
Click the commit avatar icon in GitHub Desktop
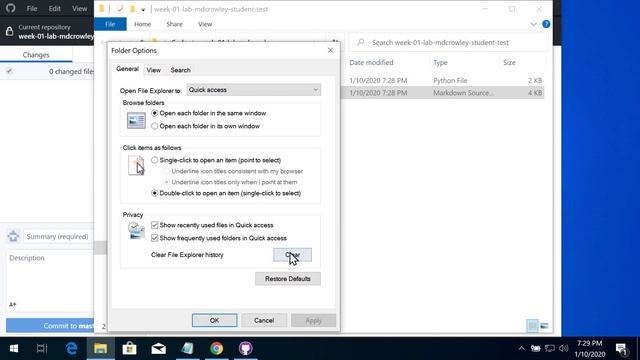click(x=13, y=236)
